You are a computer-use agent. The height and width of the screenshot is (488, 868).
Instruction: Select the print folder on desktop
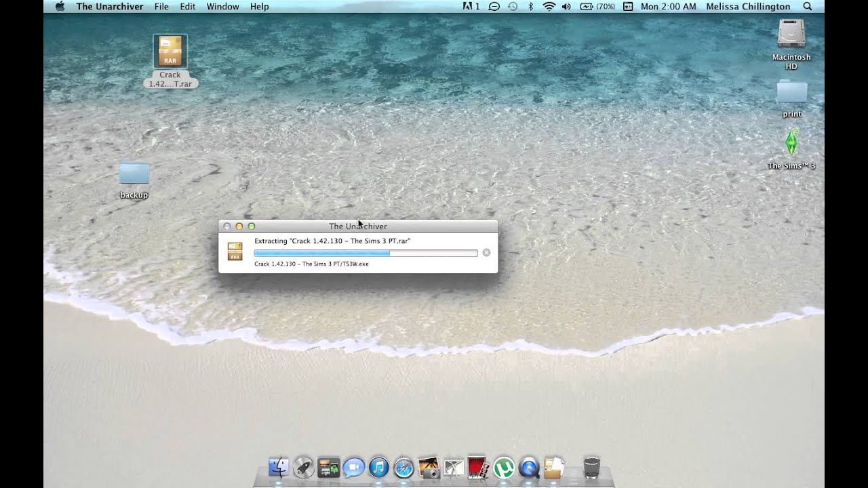(791, 99)
